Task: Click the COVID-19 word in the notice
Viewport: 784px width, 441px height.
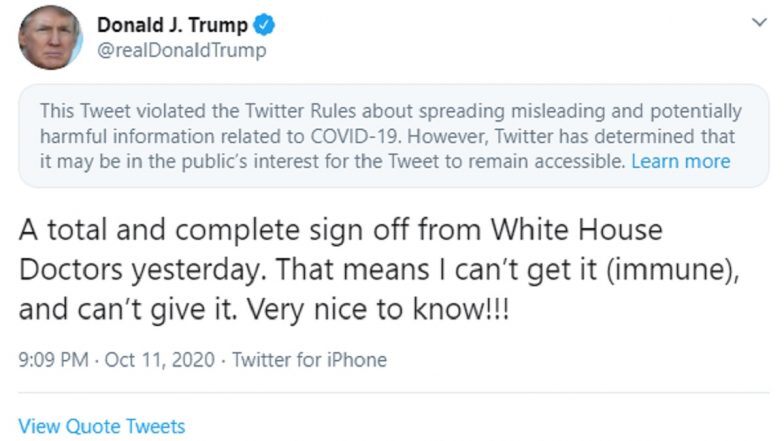Action: click(x=354, y=136)
